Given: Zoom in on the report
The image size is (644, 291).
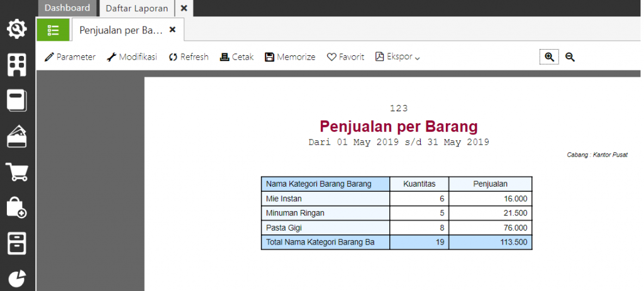Looking at the screenshot, I should [549, 57].
